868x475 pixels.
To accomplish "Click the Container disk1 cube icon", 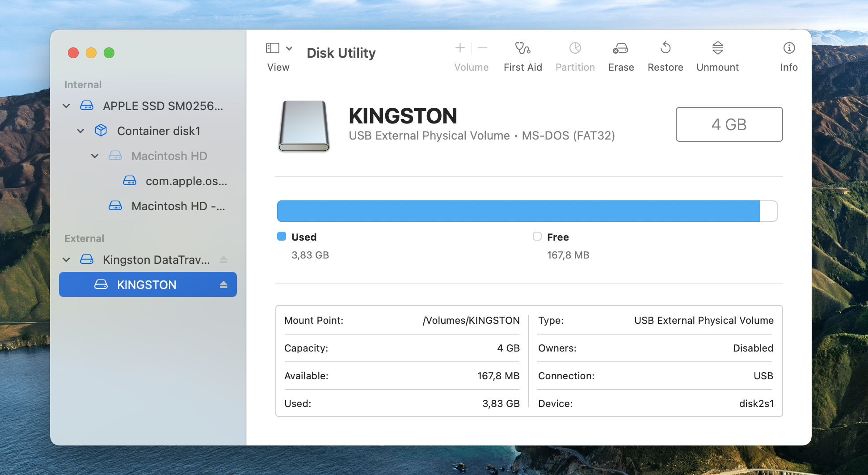I will (101, 131).
